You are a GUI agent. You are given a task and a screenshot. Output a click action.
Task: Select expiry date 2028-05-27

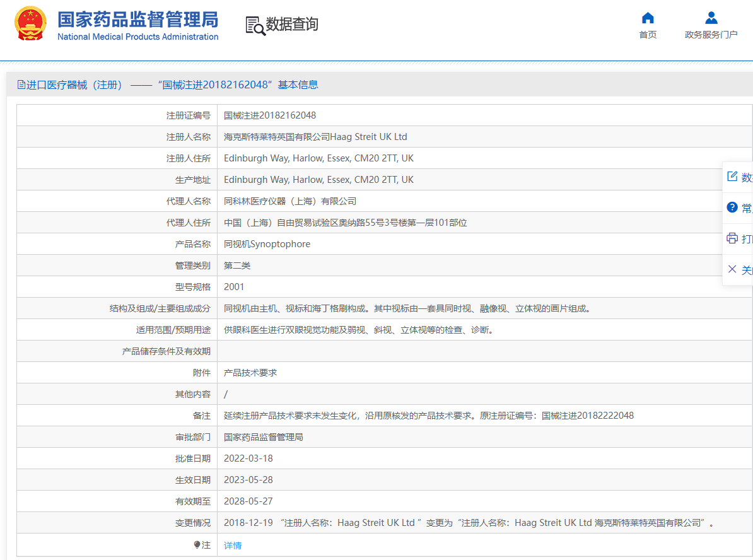(248, 501)
